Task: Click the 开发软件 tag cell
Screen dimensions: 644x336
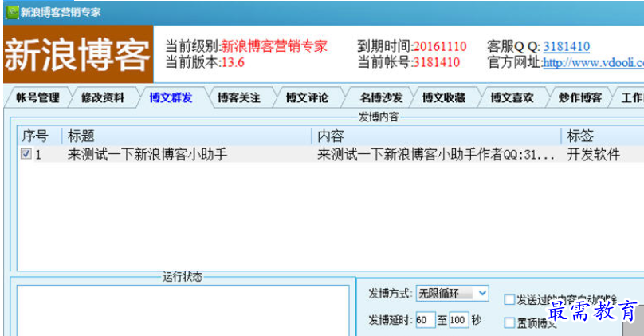Action: (x=594, y=155)
